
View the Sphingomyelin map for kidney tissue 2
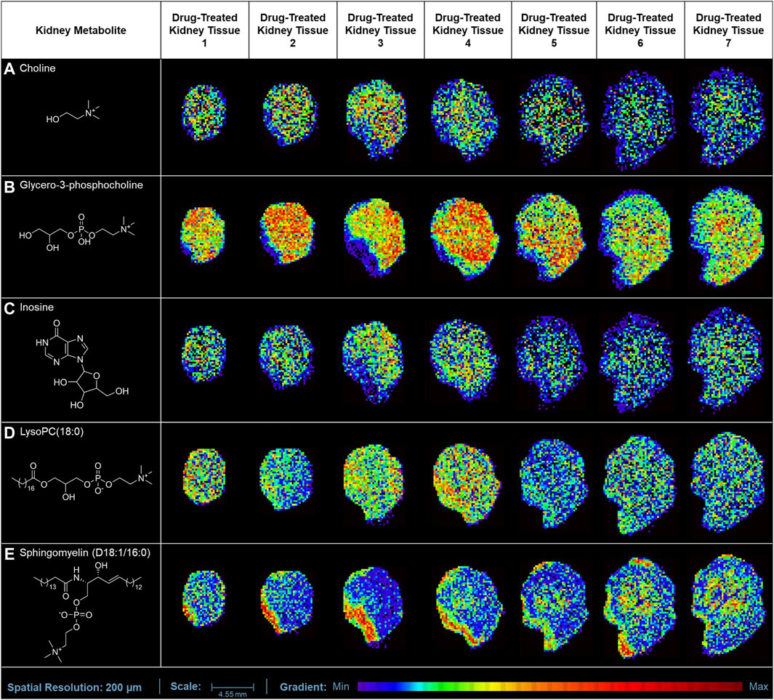click(287, 603)
